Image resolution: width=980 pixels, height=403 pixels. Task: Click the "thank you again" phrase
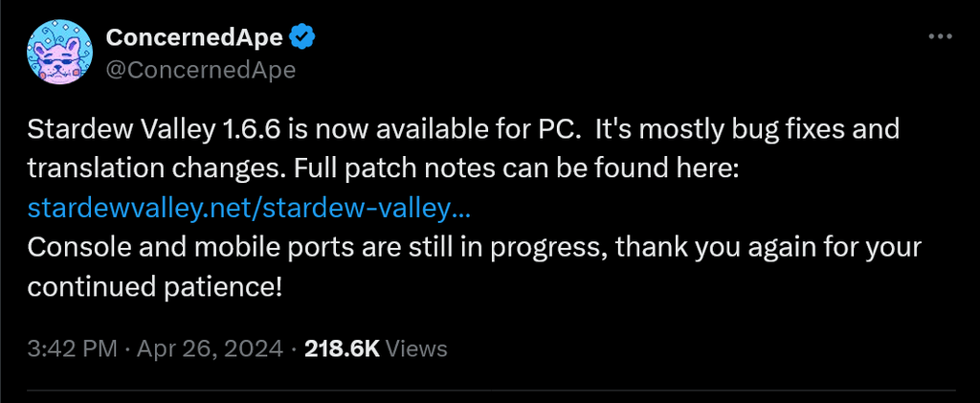(x=685, y=247)
